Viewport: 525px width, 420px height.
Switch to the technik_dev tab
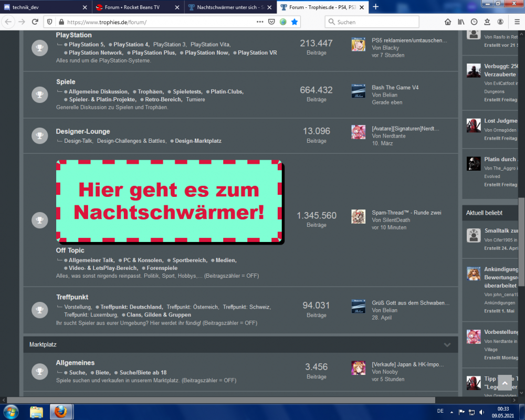click(x=45, y=7)
